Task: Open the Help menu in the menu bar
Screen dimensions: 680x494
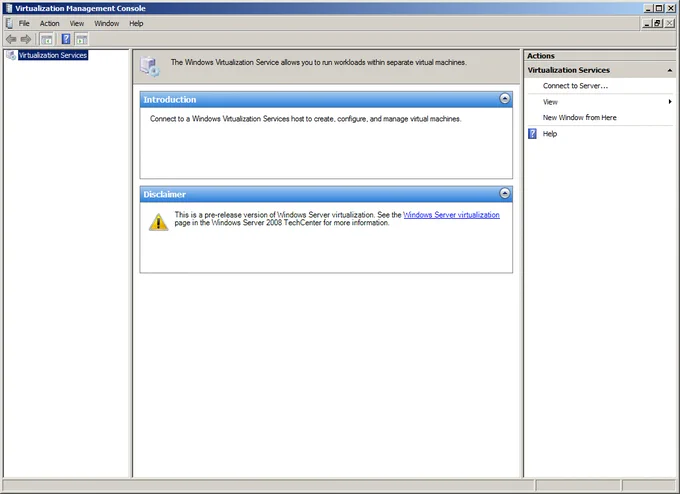Action: 136,23
